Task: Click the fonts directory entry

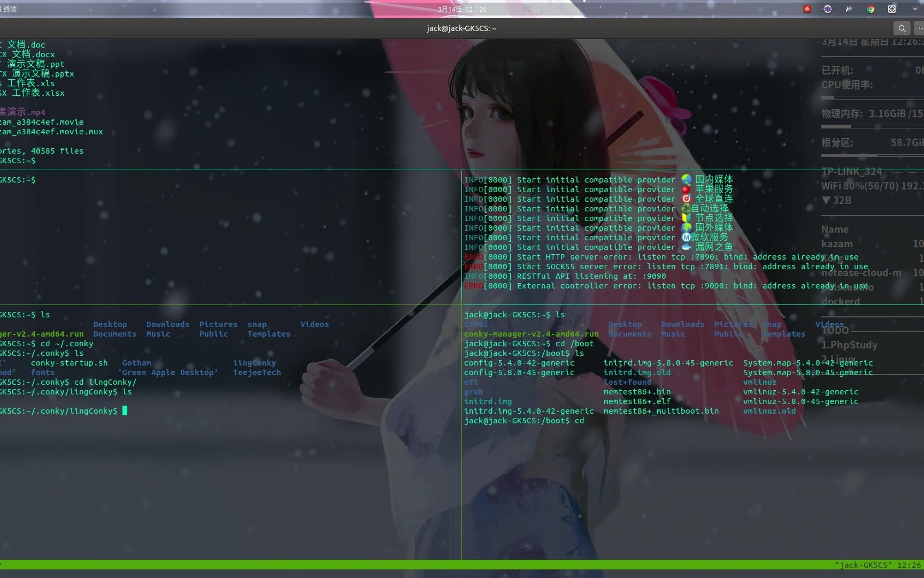Action: [x=43, y=372]
